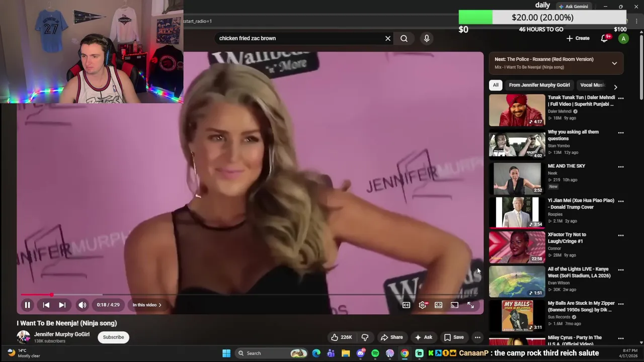Open Jennifer Murphy GoGirl channel avatar
644x362 pixels.
click(x=24, y=337)
